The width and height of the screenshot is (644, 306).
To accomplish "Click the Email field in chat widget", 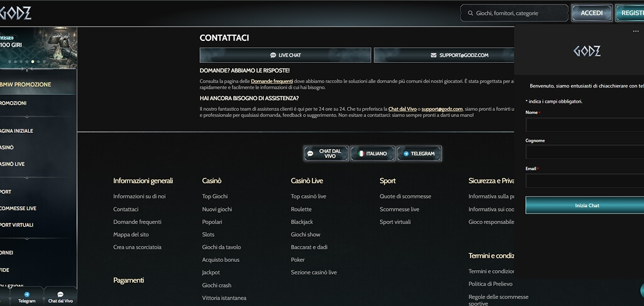I will [585, 181].
